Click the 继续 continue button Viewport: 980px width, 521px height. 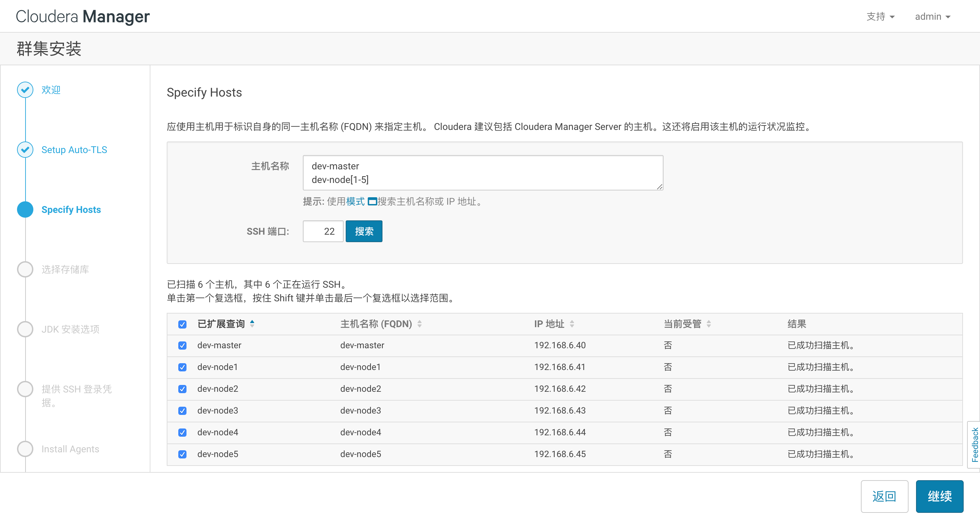click(x=939, y=496)
